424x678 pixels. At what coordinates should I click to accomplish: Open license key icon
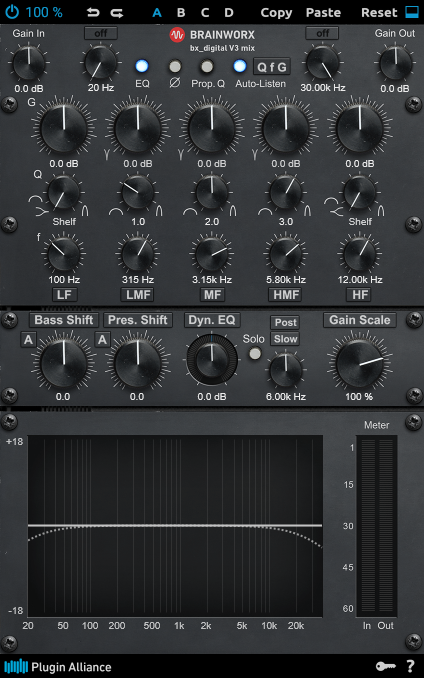(x=386, y=666)
